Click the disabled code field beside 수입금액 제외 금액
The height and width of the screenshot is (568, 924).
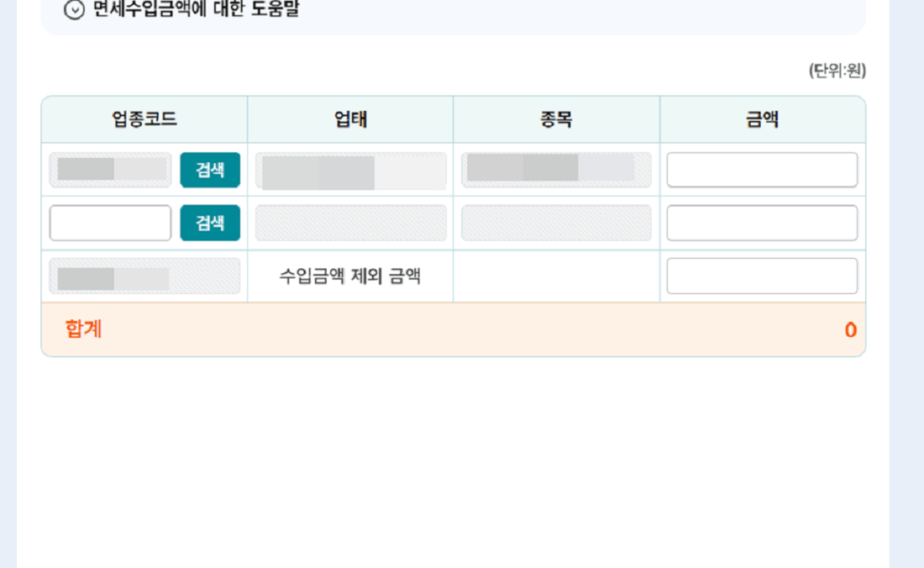[144, 276]
